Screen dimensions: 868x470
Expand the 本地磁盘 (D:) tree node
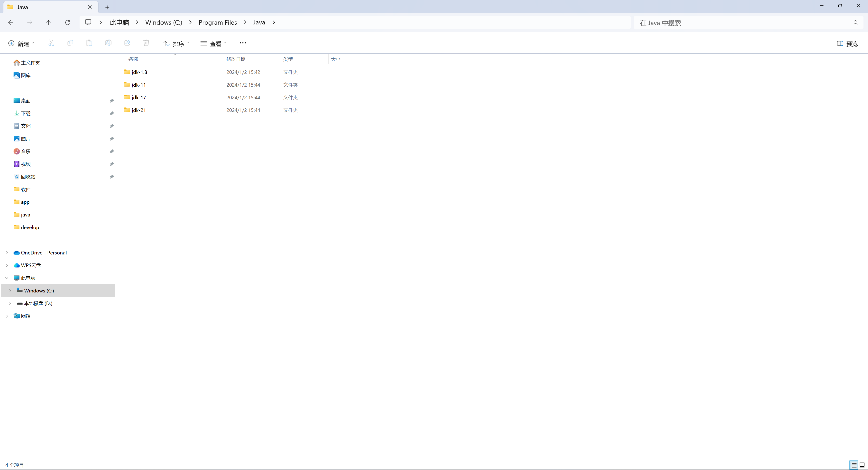click(x=10, y=304)
